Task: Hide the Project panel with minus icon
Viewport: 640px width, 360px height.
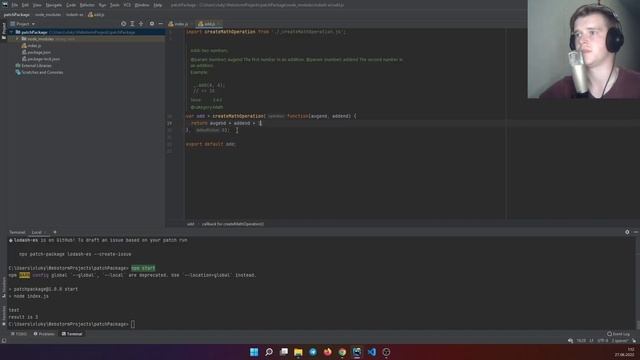Action: pos(160,24)
